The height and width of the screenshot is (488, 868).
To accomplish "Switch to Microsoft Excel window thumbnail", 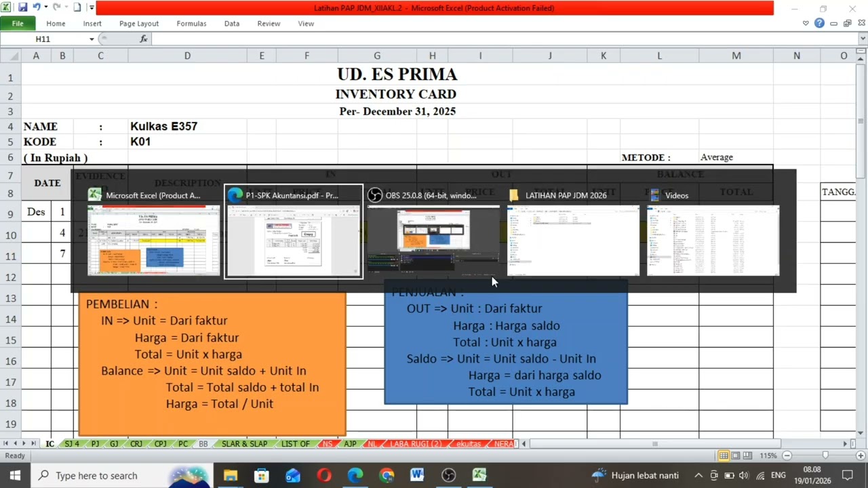I will point(154,232).
